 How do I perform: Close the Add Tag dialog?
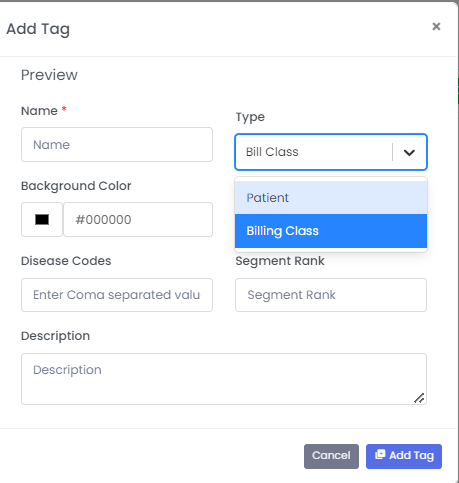click(436, 26)
